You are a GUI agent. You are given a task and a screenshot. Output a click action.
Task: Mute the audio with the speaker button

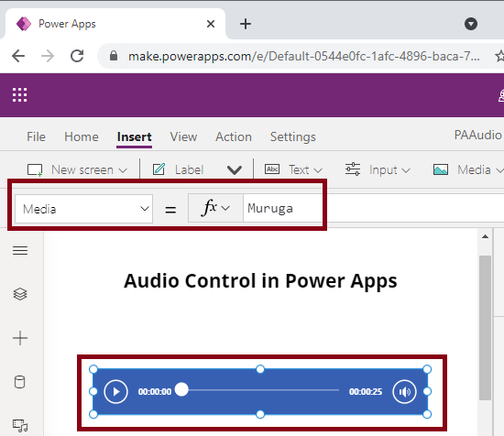click(404, 391)
